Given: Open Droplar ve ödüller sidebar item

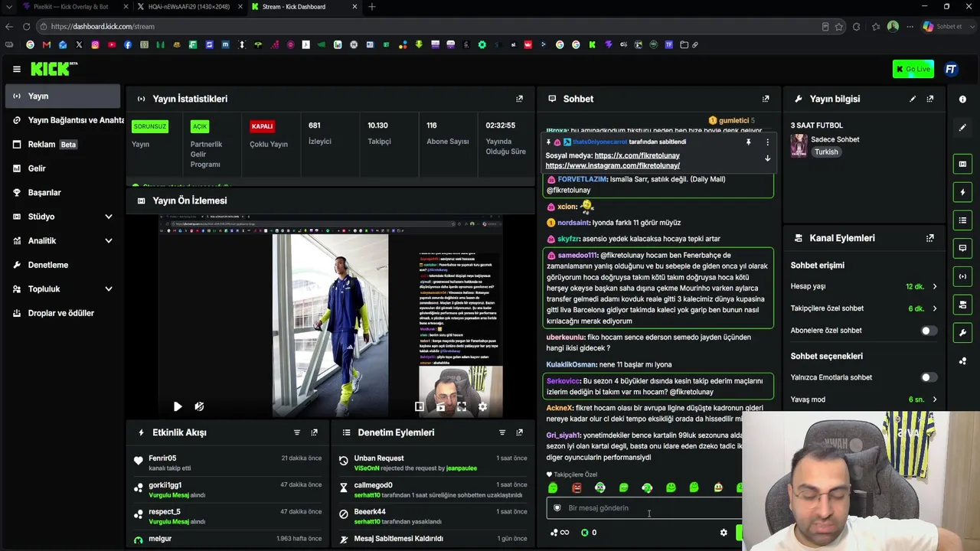Looking at the screenshot, I should coord(63,313).
